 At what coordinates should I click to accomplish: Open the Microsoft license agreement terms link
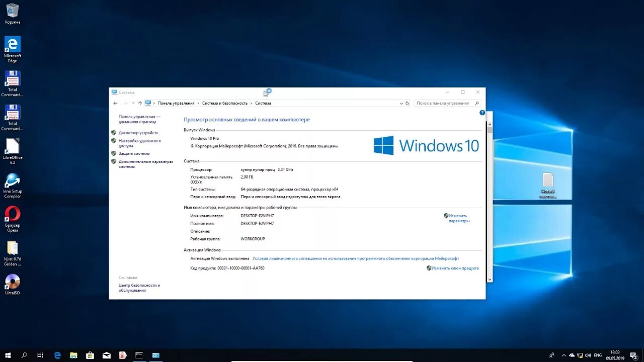[356, 258]
